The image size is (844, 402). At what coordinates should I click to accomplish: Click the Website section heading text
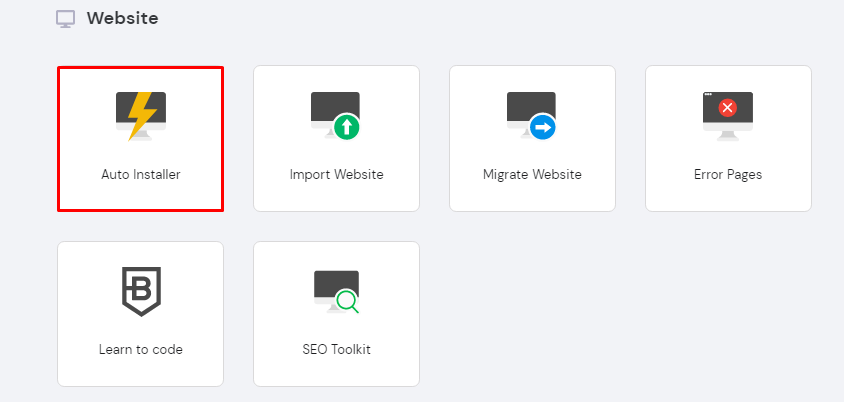122,18
